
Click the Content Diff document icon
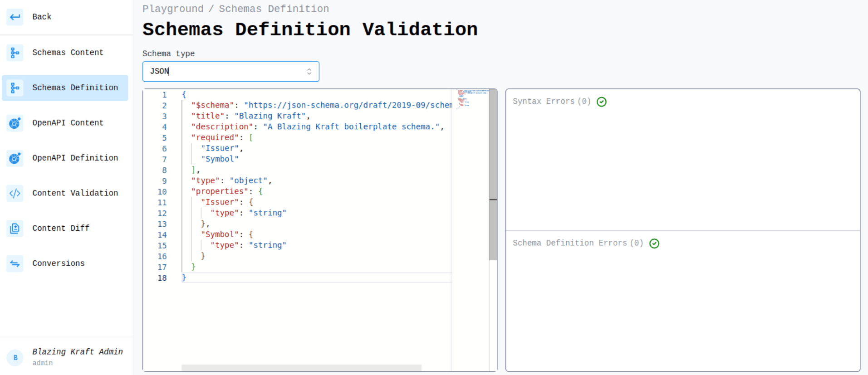(x=15, y=228)
